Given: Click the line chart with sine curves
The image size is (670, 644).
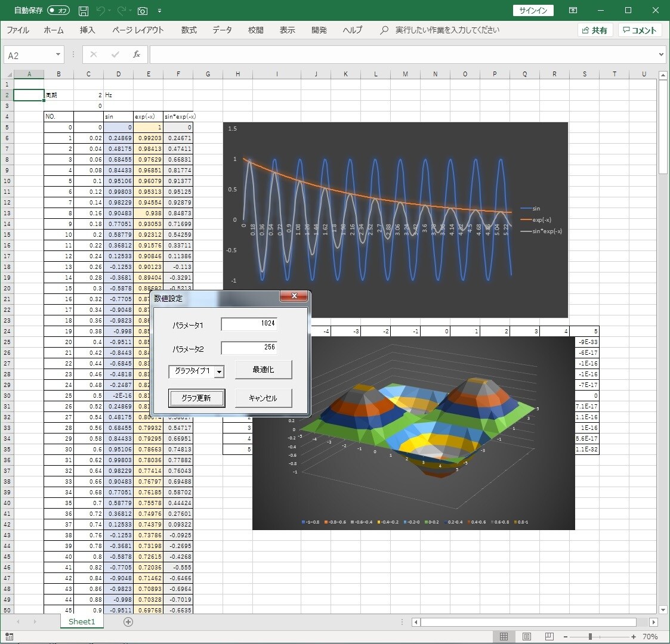Looking at the screenshot, I should click(395, 220).
